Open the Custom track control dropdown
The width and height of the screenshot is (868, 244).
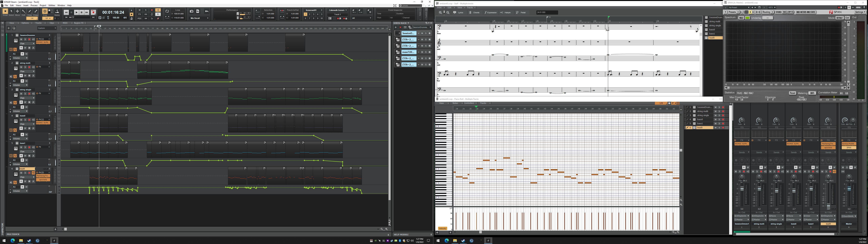(x=47, y=28)
